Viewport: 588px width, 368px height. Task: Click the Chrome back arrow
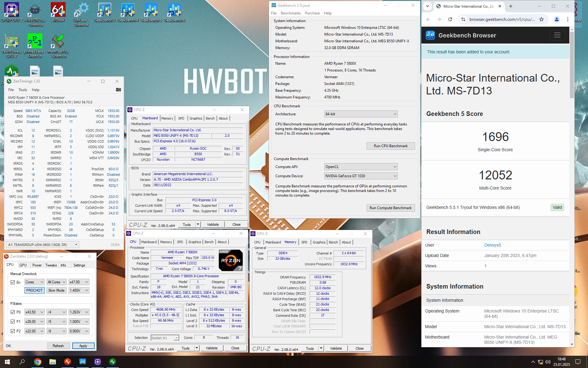click(x=428, y=19)
